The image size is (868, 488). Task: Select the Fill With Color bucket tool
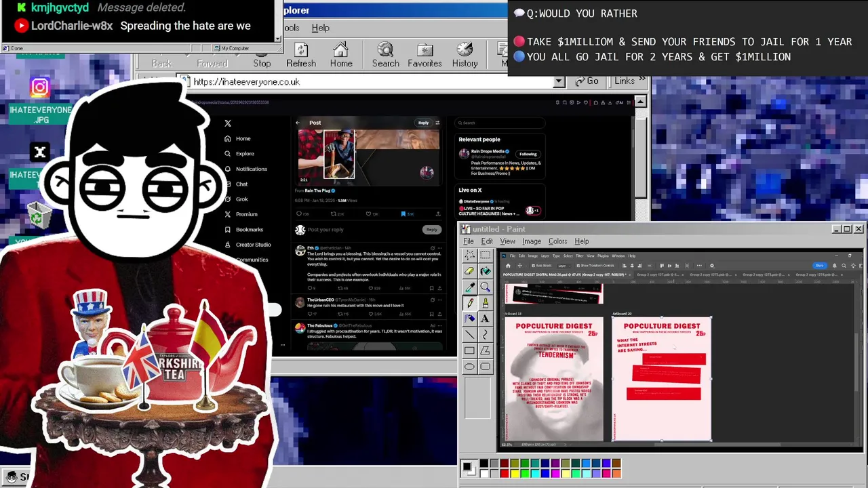coord(485,271)
